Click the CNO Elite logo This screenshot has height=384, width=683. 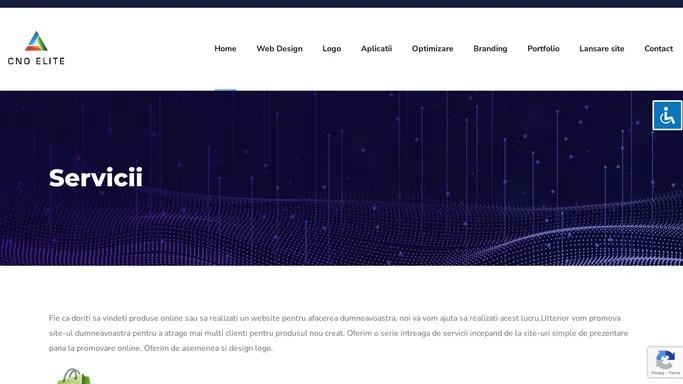click(x=36, y=48)
